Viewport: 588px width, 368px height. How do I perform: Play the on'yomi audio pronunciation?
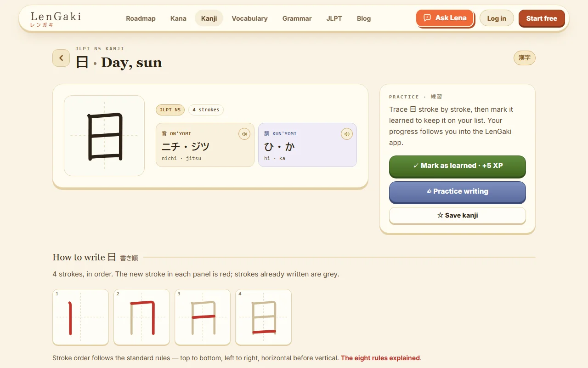pos(244,134)
